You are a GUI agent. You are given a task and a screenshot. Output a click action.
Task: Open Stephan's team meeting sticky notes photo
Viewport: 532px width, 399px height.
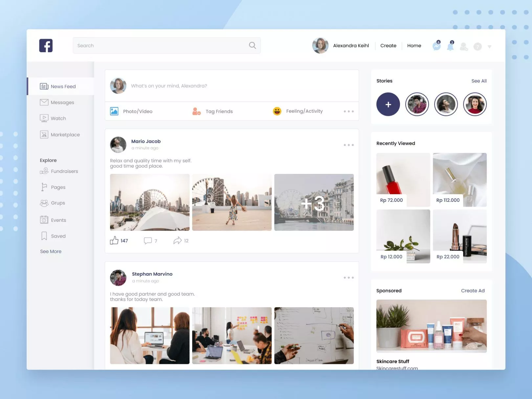pos(232,335)
